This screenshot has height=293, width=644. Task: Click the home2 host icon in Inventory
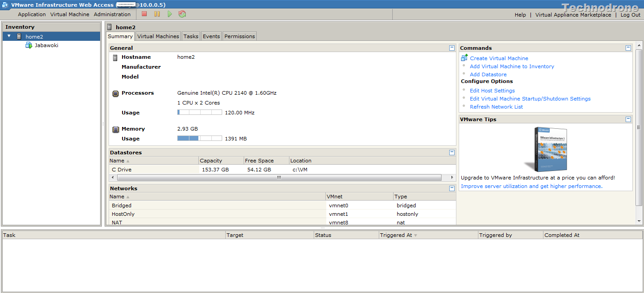19,36
